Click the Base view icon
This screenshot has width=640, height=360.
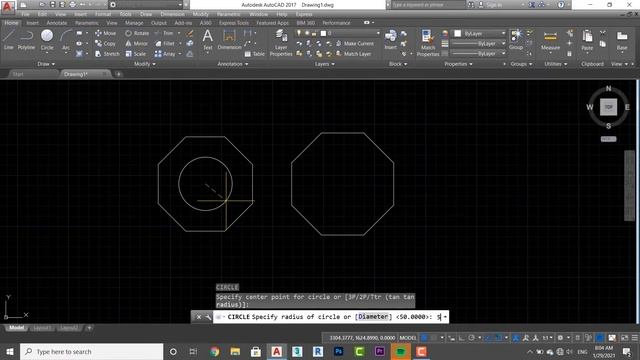622,40
